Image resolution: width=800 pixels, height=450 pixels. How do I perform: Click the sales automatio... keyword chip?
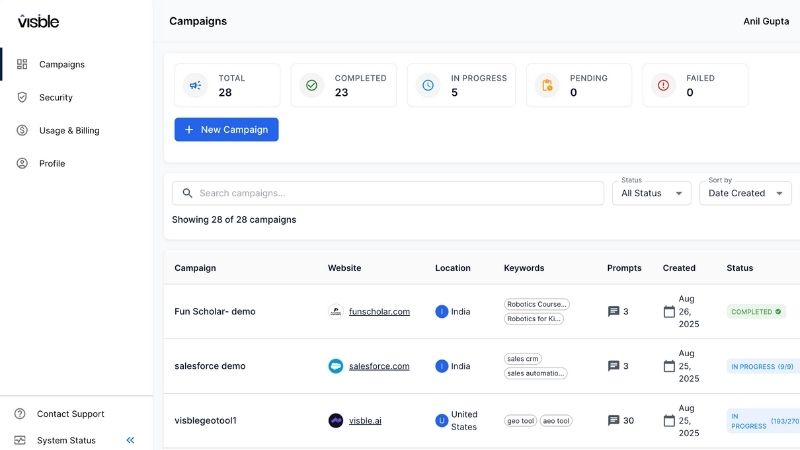tap(535, 373)
